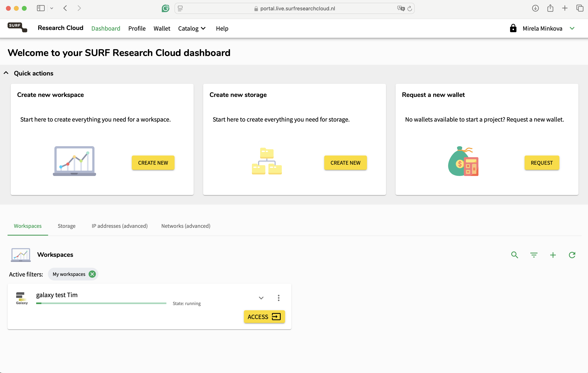Go to the Dashboard page

(x=106, y=29)
